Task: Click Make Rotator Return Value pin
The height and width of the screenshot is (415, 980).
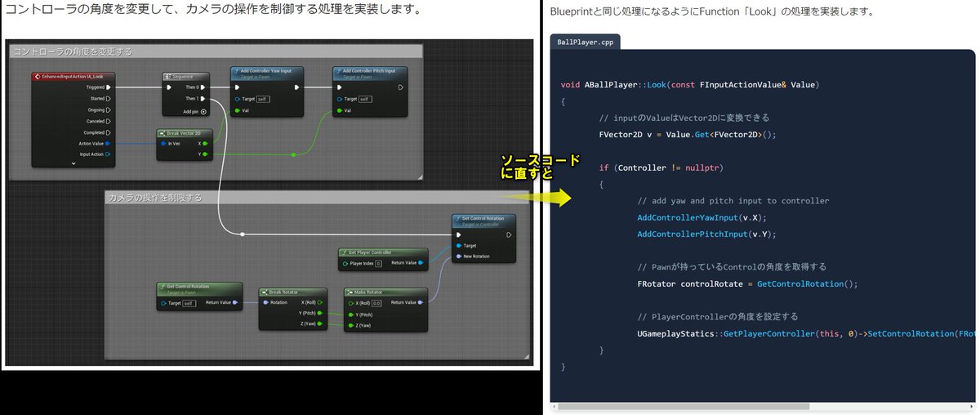Action: [x=420, y=302]
